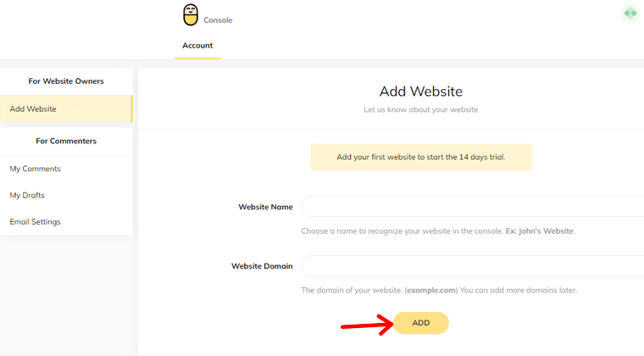The width and height of the screenshot is (644, 356).
Task: Click 'Let us know about your website' subtitle
Action: tap(421, 109)
